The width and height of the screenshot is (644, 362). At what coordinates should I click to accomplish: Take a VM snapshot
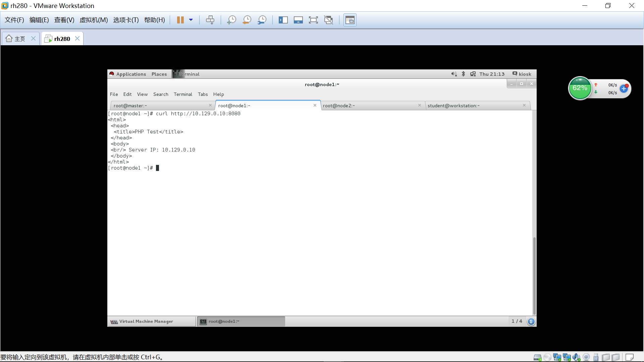(x=231, y=20)
